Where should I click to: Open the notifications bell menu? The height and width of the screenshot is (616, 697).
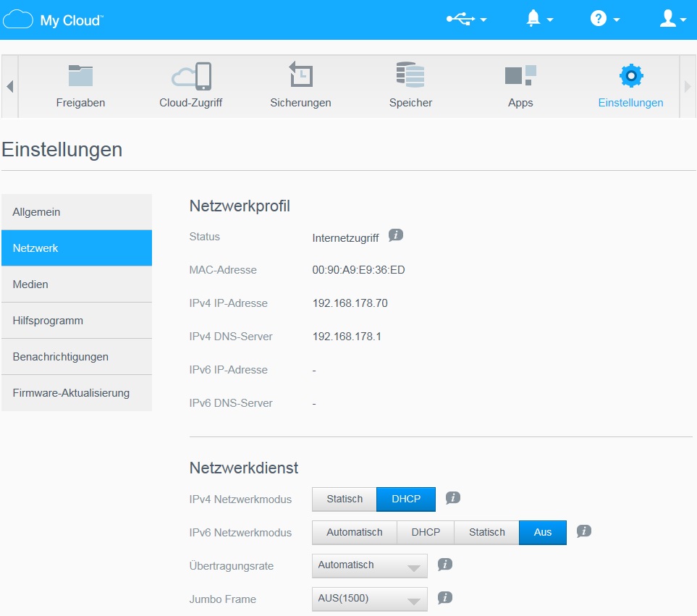538,20
